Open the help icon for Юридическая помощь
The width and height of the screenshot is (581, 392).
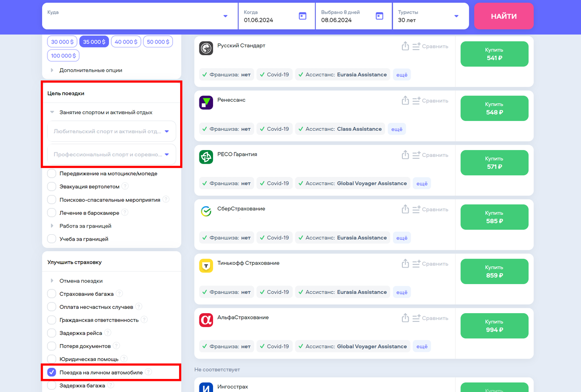pos(124,359)
